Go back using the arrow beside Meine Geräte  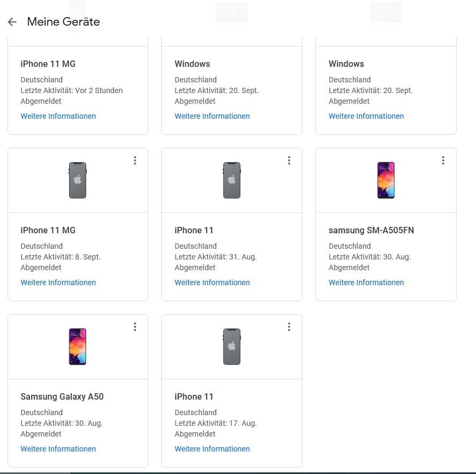(12, 22)
